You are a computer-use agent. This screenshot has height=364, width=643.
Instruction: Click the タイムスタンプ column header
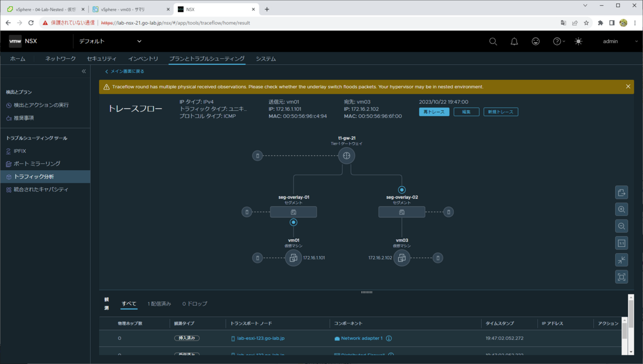(x=499, y=323)
